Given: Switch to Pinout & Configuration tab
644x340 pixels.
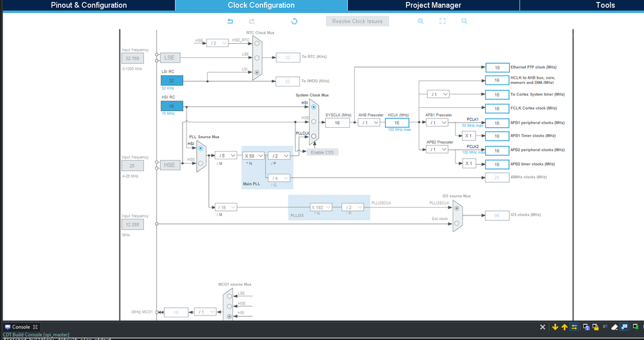Looking at the screenshot, I should pos(88,5).
